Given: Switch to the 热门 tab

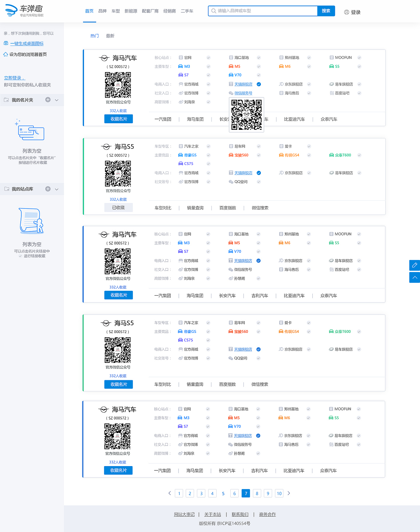Looking at the screenshot, I should tap(94, 36).
